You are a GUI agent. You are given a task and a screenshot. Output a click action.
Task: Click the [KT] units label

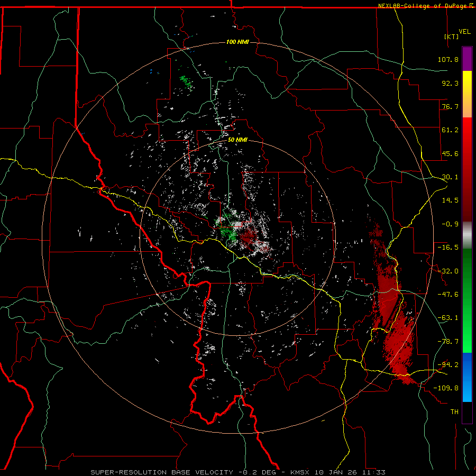[x=452, y=36]
